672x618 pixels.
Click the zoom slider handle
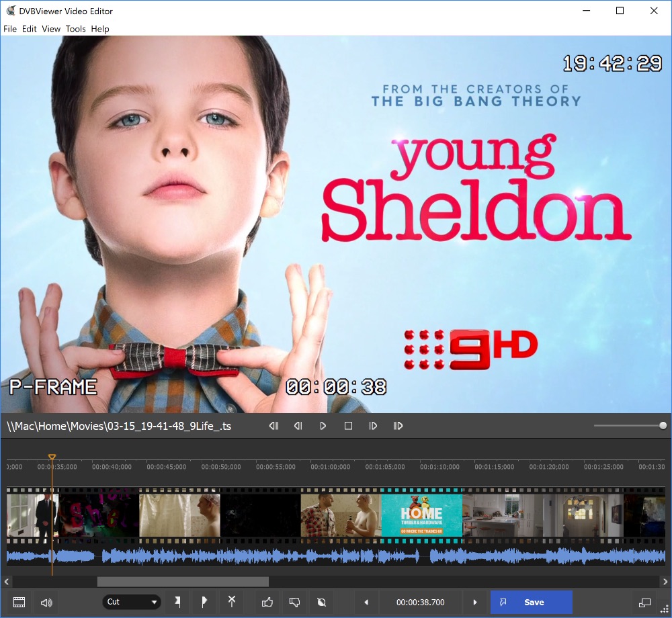(x=663, y=425)
